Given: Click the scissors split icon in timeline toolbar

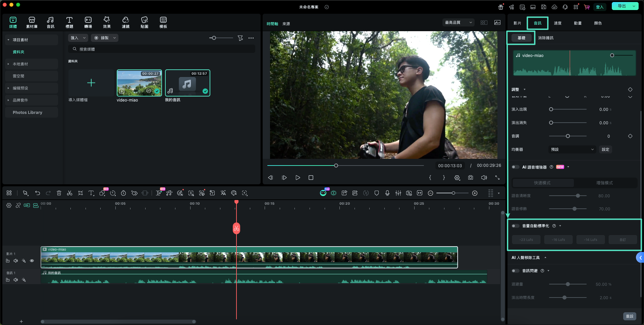Looking at the screenshot, I should click(69, 193).
